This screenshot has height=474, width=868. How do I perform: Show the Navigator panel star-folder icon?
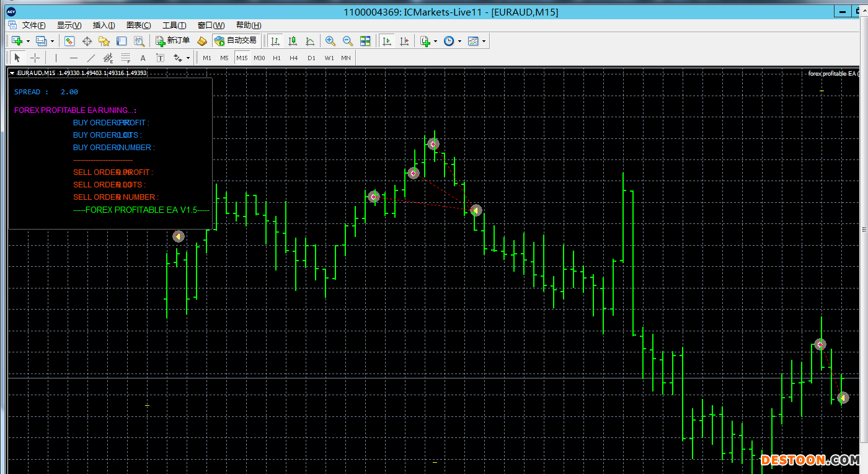[x=104, y=41]
